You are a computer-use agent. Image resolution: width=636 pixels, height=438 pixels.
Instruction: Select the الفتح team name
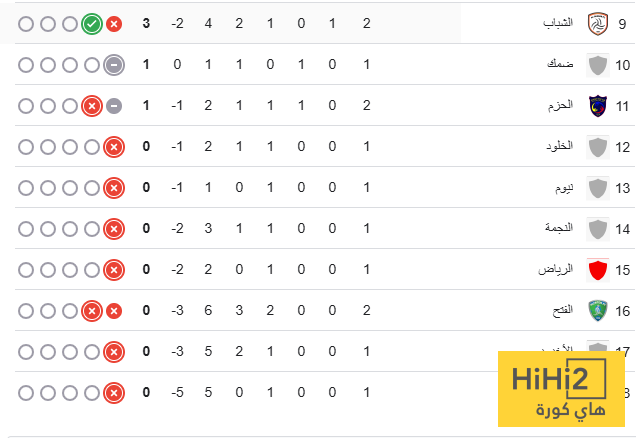tap(562, 311)
